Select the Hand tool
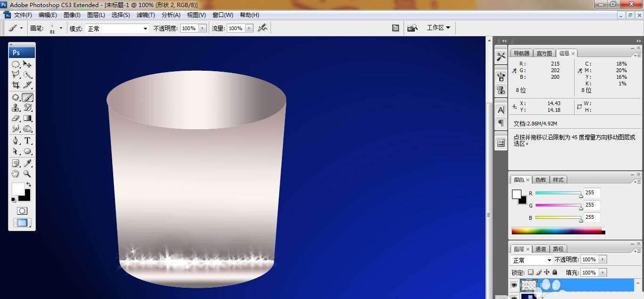 (x=16, y=174)
